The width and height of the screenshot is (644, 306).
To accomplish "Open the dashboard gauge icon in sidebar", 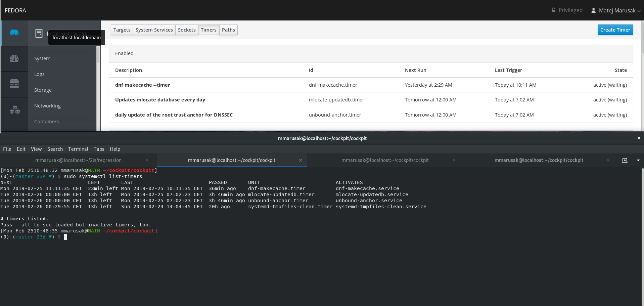I will click(14, 58).
